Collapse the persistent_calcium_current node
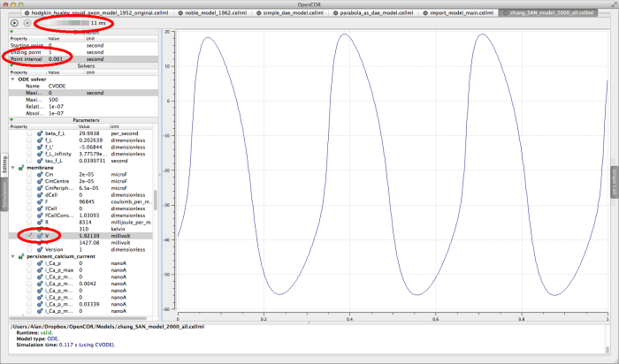This screenshot has width=619, height=364. 12,256
